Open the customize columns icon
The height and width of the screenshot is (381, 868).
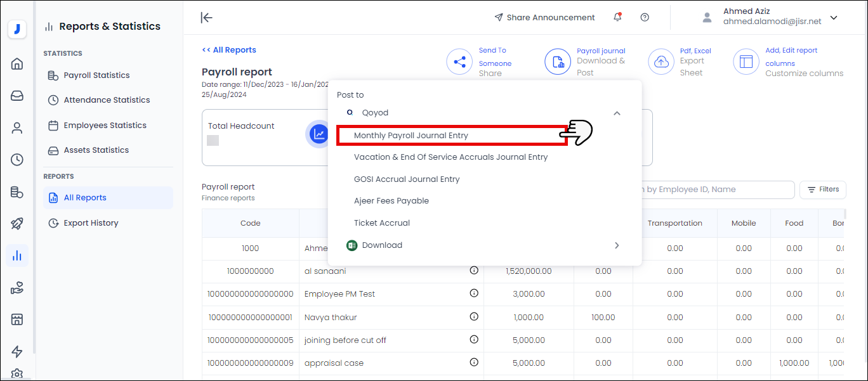click(x=746, y=62)
